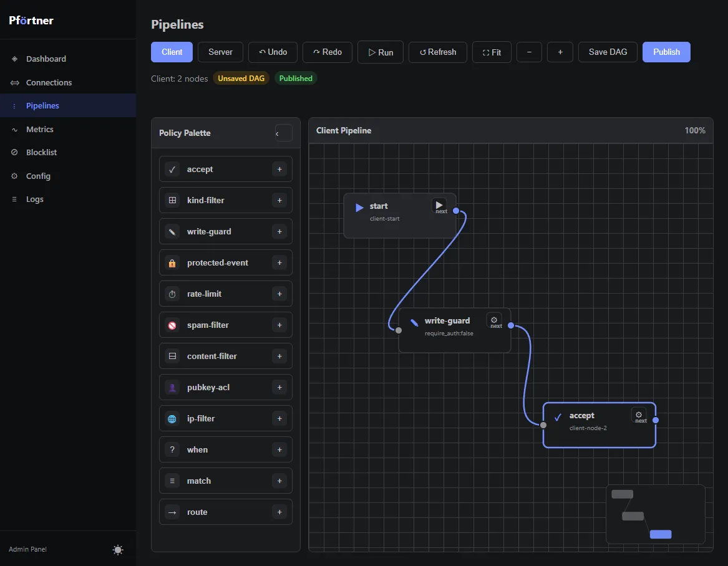The height and width of the screenshot is (566, 728).
Task: Collapse the Policy Palette panel chevron
Action: tap(283, 133)
